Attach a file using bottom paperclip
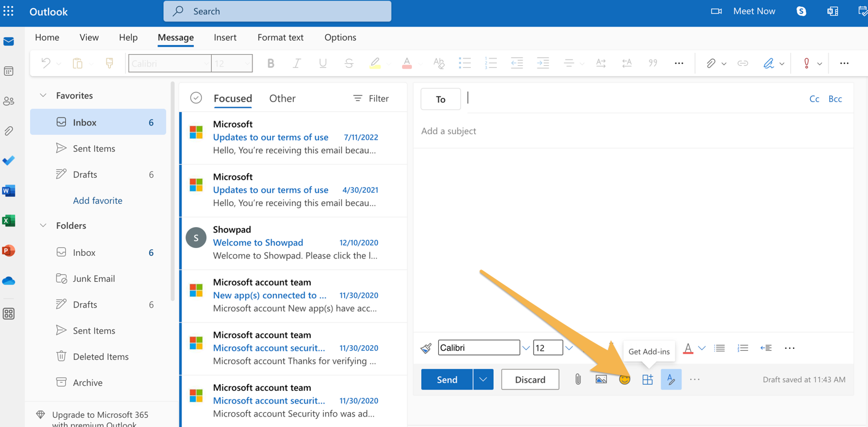Viewport: 868px width, 427px height. coord(577,380)
